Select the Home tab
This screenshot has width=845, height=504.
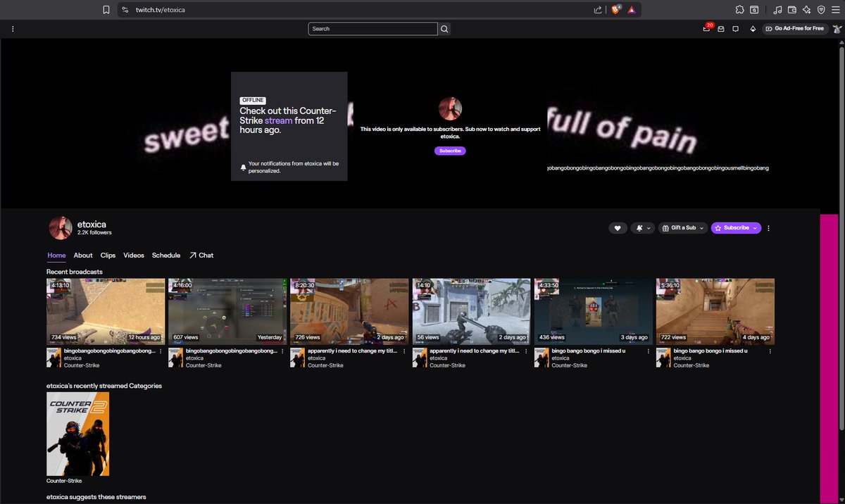(x=56, y=256)
